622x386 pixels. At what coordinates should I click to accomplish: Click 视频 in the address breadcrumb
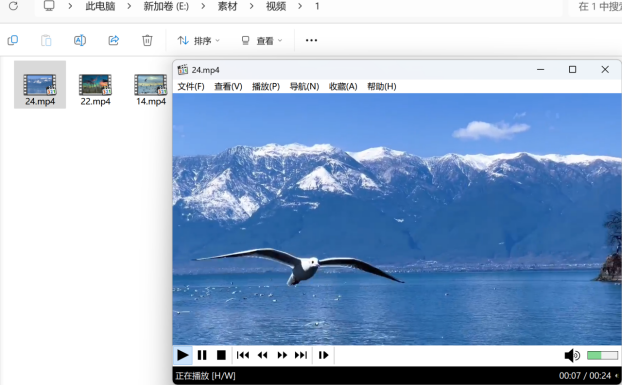tap(276, 6)
